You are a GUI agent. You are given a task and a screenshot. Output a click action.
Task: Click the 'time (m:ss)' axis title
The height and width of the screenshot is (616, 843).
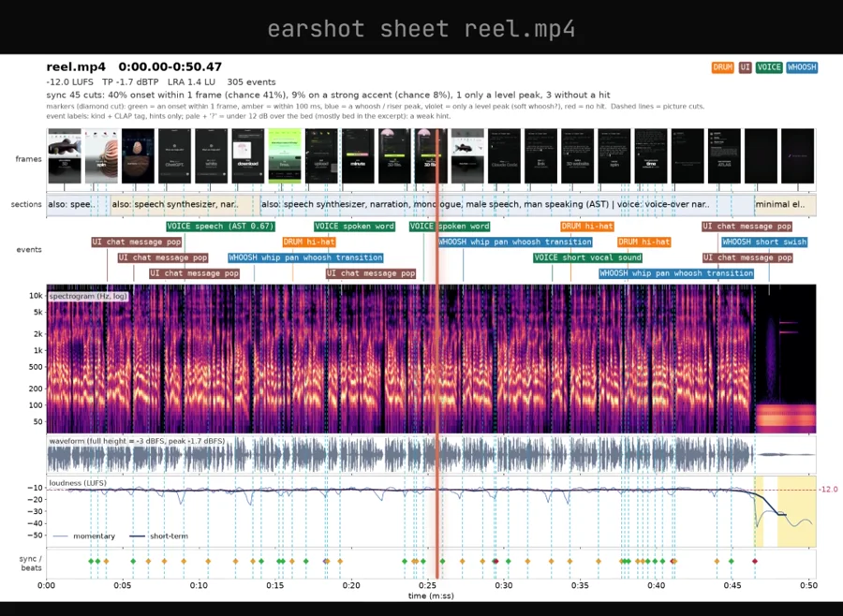click(431, 595)
